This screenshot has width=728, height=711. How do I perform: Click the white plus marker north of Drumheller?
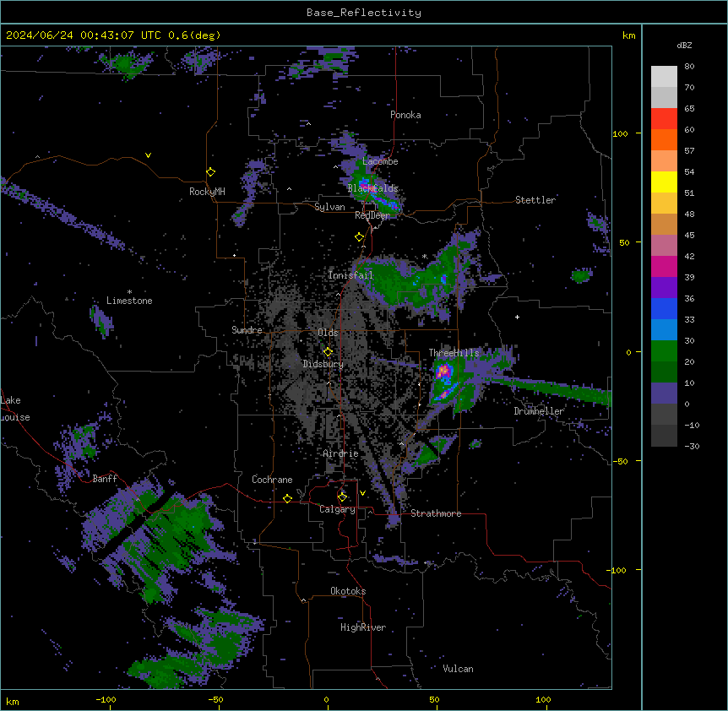pyautogui.click(x=517, y=317)
